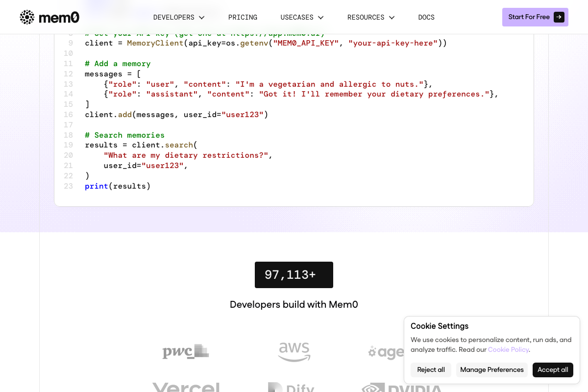Click the PwC logo
Screen dimensions: 588x392
186,351
